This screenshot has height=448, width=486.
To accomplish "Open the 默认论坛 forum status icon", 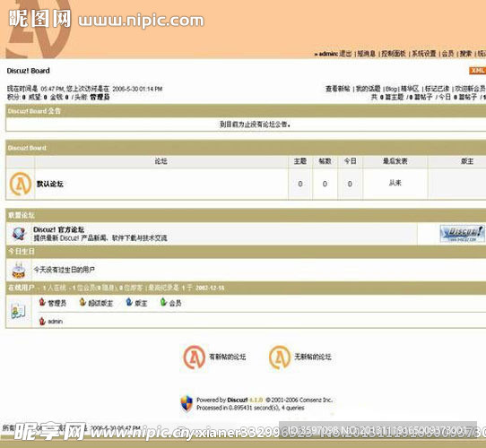I will click(21, 184).
